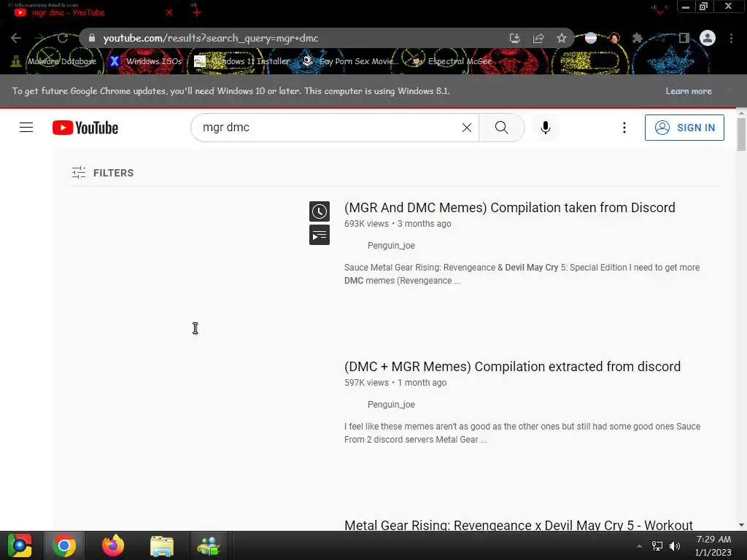
Task: Open the Extensions puzzle-piece menu
Action: tap(638, 38)
